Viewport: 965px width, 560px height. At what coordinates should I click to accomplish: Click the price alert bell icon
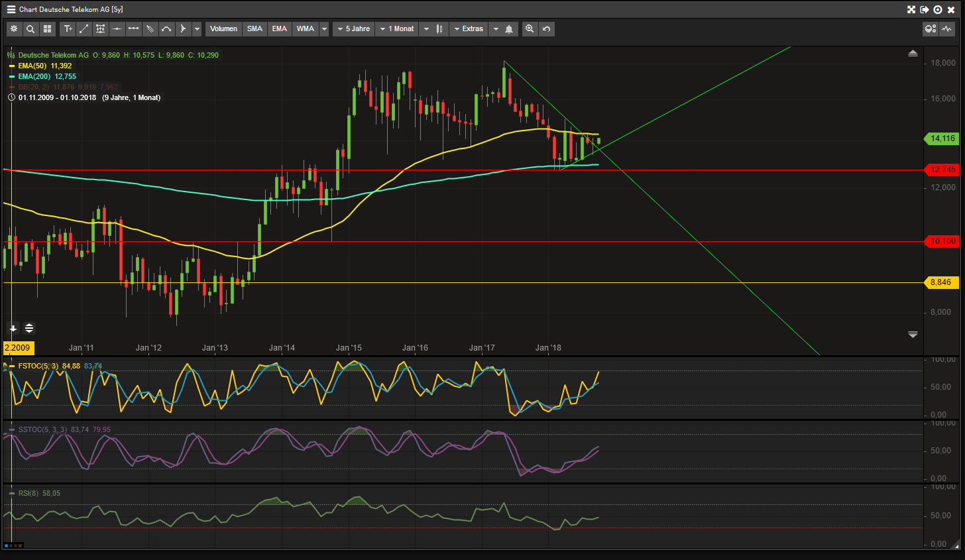click(x=509, y=29)
